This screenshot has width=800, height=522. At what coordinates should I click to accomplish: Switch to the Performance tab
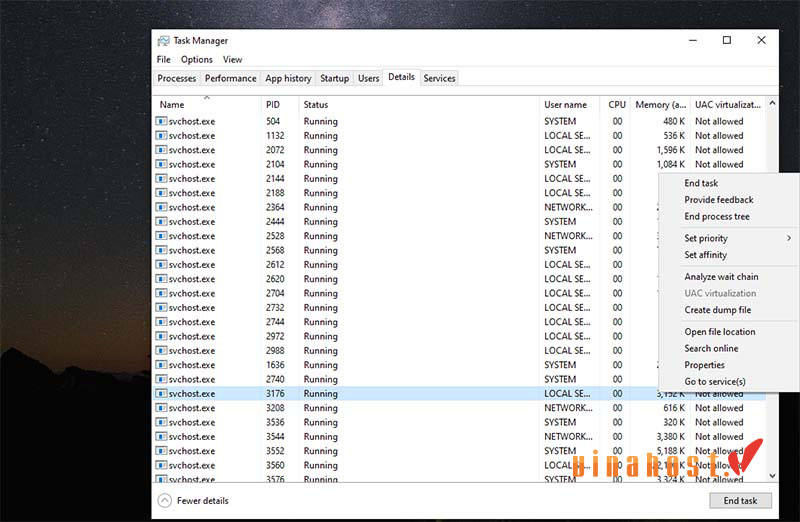click(x=231, y=79)
